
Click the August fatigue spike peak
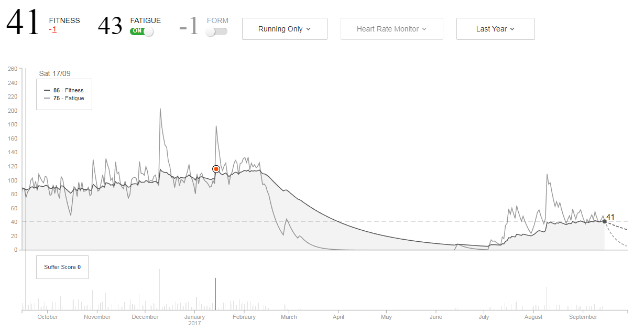tap(547, 175)
